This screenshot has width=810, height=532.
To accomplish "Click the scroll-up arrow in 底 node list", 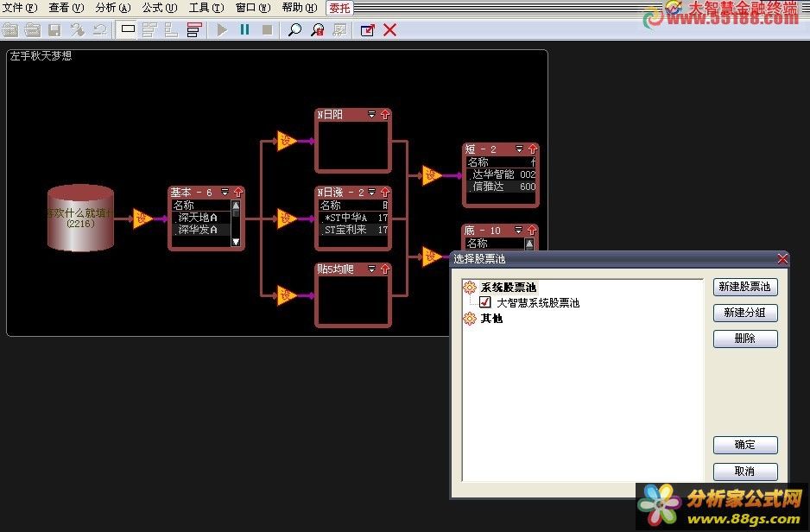I will click(529, 244).
